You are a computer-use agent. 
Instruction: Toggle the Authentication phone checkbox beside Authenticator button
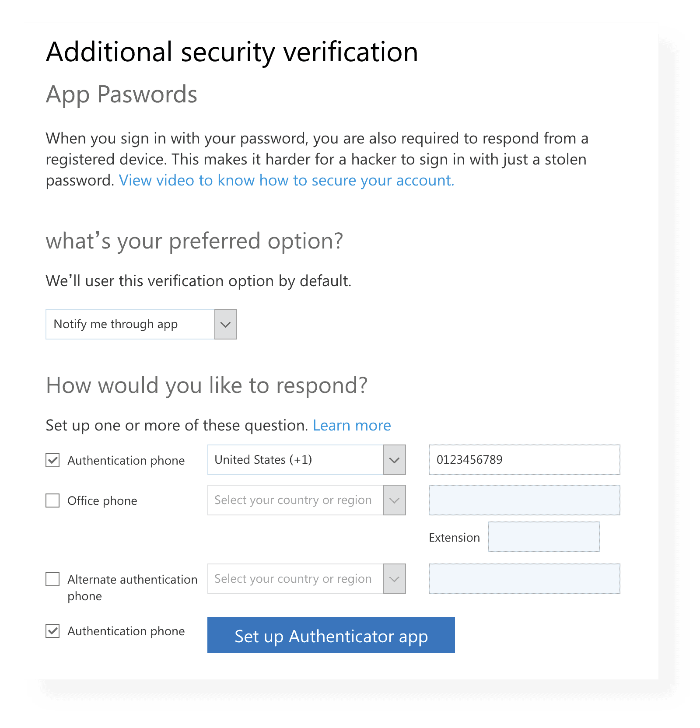pos(52,631)
